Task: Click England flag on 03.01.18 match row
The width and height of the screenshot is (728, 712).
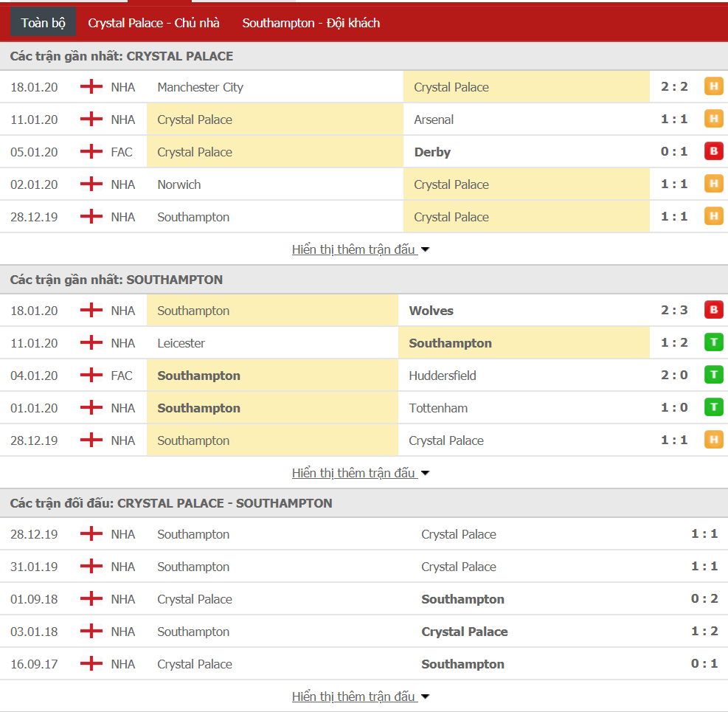Action: (x=91, y=631)
